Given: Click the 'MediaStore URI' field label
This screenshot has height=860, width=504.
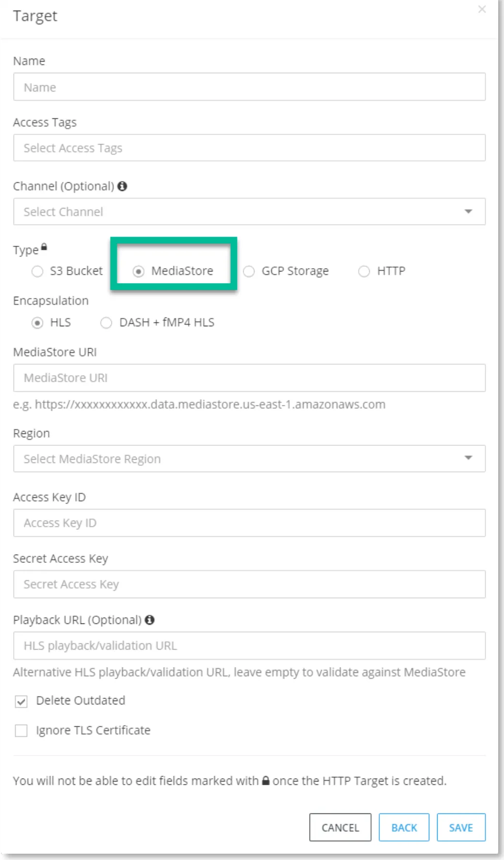Looking at the screenshot, I should point(55,352).
